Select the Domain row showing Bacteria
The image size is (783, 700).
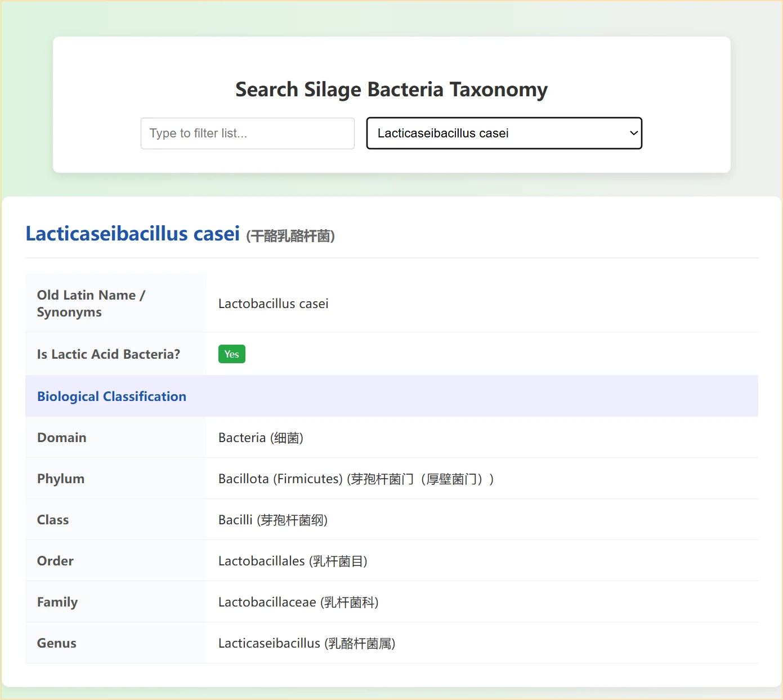pyautogui.click(x=261, y=438)
